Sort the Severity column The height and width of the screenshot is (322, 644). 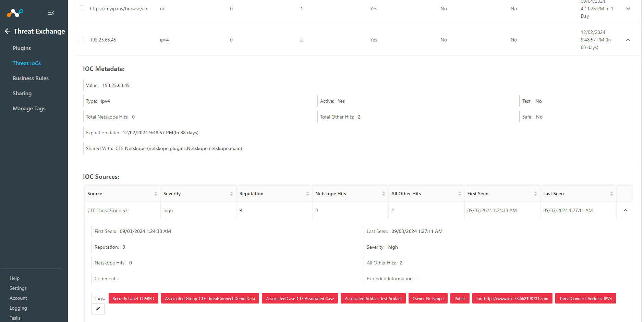231,194
